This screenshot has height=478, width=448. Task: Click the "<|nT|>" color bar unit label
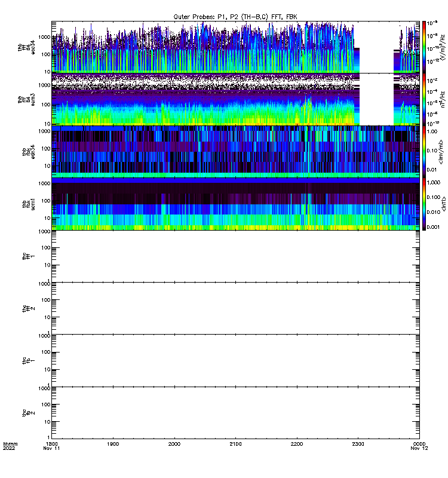tap(444, 204)
